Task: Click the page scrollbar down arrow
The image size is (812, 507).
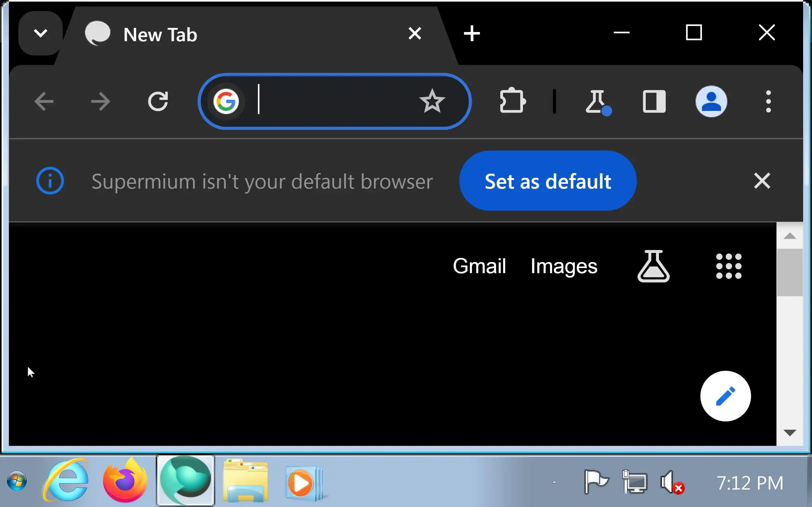Action: (x=789, y=433)
